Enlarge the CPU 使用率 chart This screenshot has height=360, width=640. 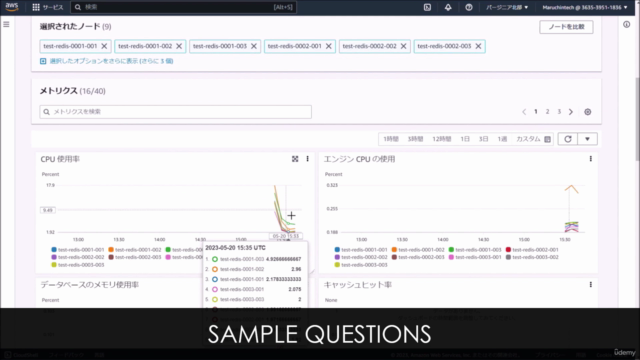click(x=295, y=159)
